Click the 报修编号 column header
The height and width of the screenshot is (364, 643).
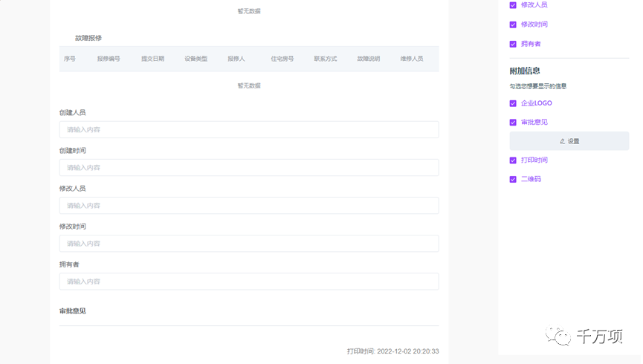[109, 59]
